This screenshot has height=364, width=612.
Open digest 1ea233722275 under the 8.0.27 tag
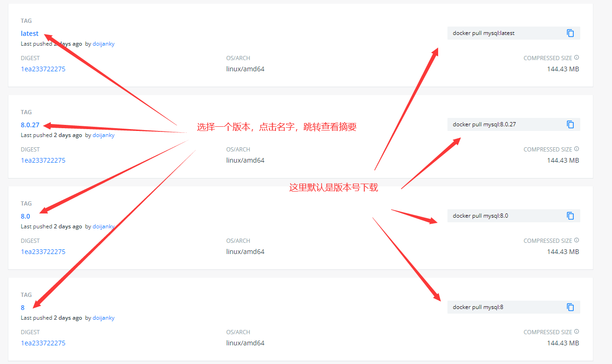(43, 160)
